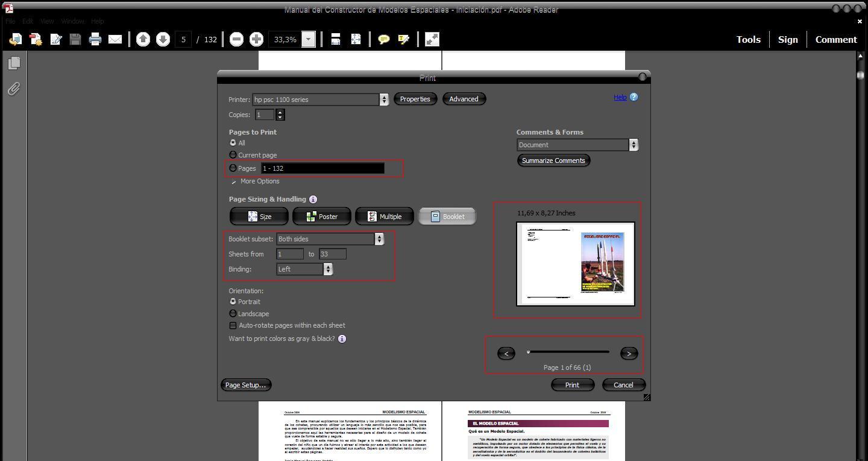Image resolution: width=868 pixels, height=461 pixels.
Task: Open the Comment pane
Action: (x=836, y=39)
